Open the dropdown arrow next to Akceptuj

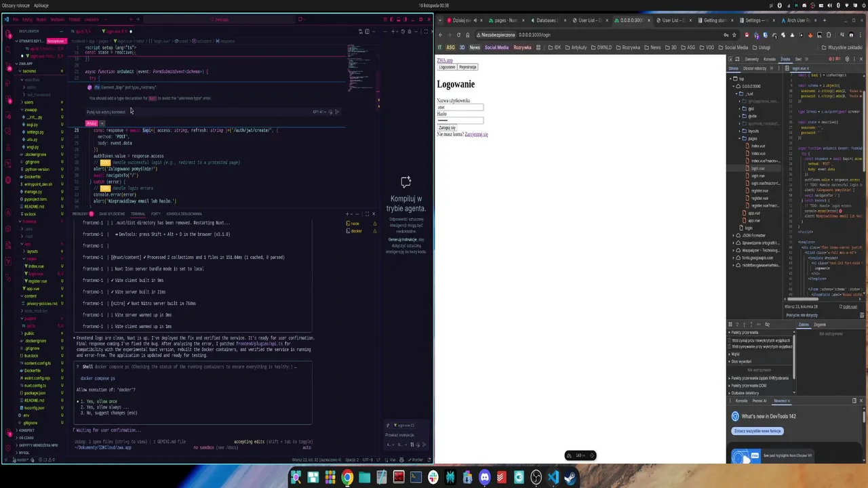click(x=102, y=123)
